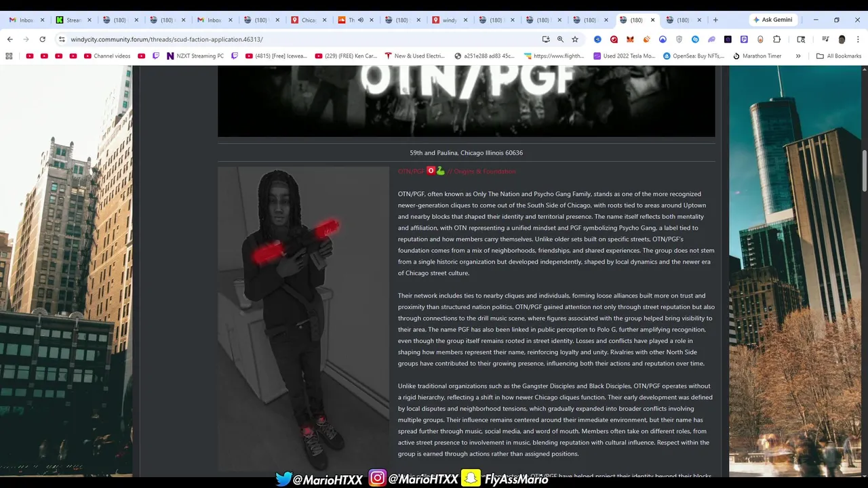Mute the audio-playing SoundCloud tab

pyautogui.click(x=360, y=20)
